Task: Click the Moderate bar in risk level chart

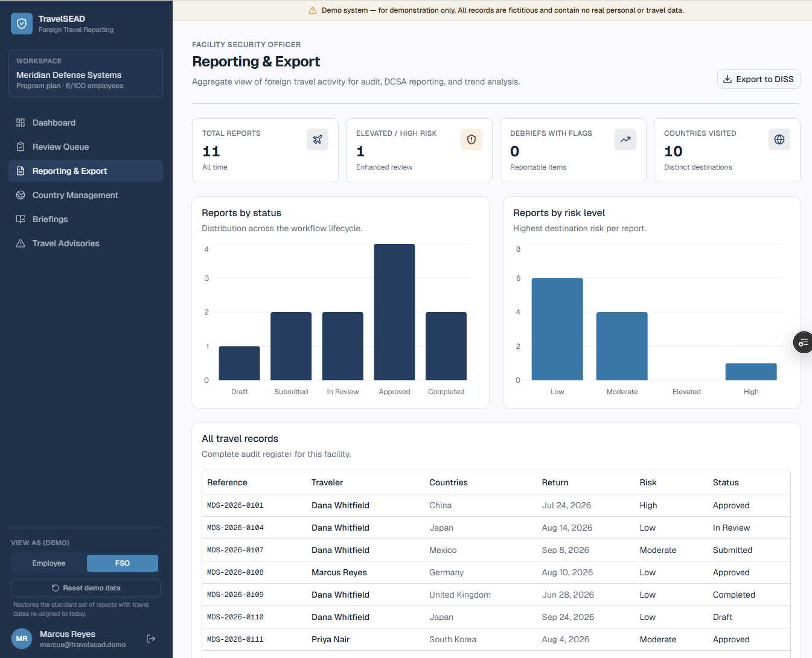Action: tap(622, 346)
